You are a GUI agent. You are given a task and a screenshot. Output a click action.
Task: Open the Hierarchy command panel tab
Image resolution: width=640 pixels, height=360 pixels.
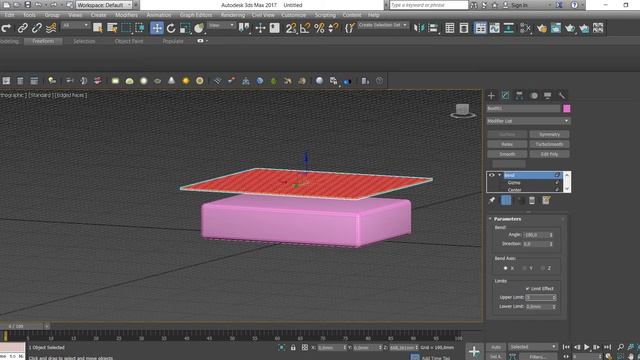(519, 96)
